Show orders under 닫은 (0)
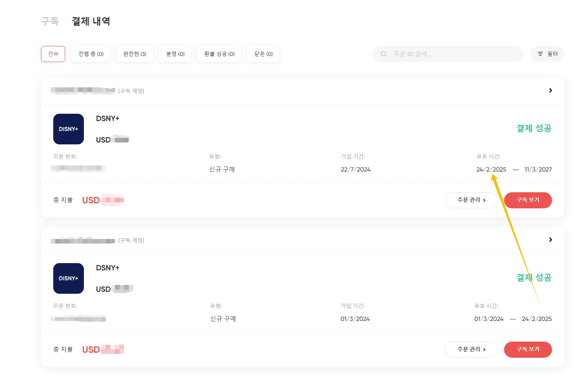 (264, 54)
